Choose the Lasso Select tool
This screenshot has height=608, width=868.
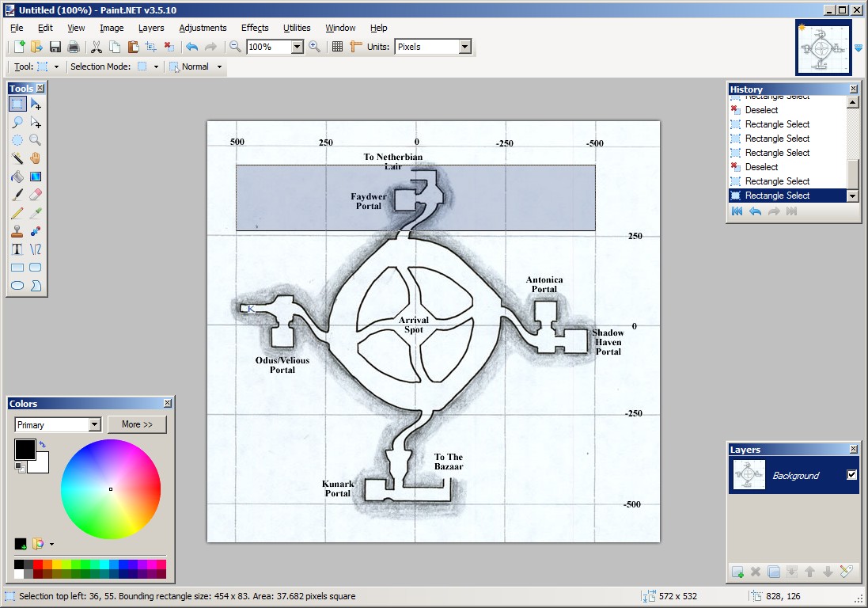point(17,122)
